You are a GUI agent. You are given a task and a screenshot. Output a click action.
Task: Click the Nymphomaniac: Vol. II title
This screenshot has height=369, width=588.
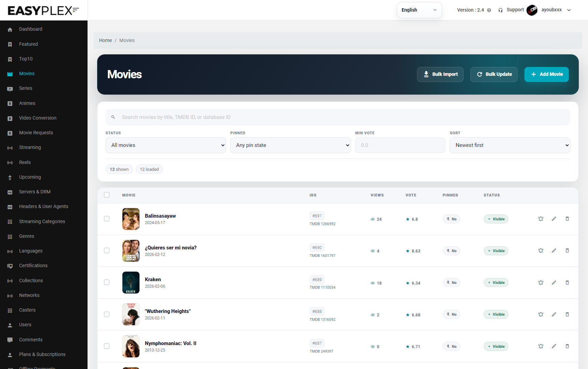pyautogui.click(x=171, y=343)
